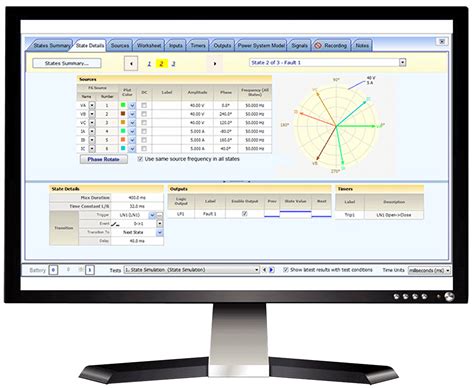474x388 pixels.
Task: Click the Time Constant L/R value field
Action: point(137,206)
